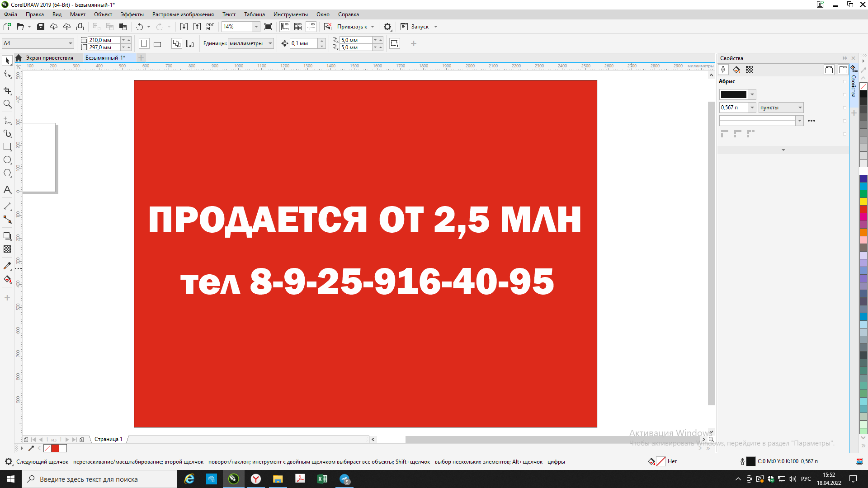Pick yellow swatch in color palette
This screenshot has height=488, width=868.
[863, 202]
